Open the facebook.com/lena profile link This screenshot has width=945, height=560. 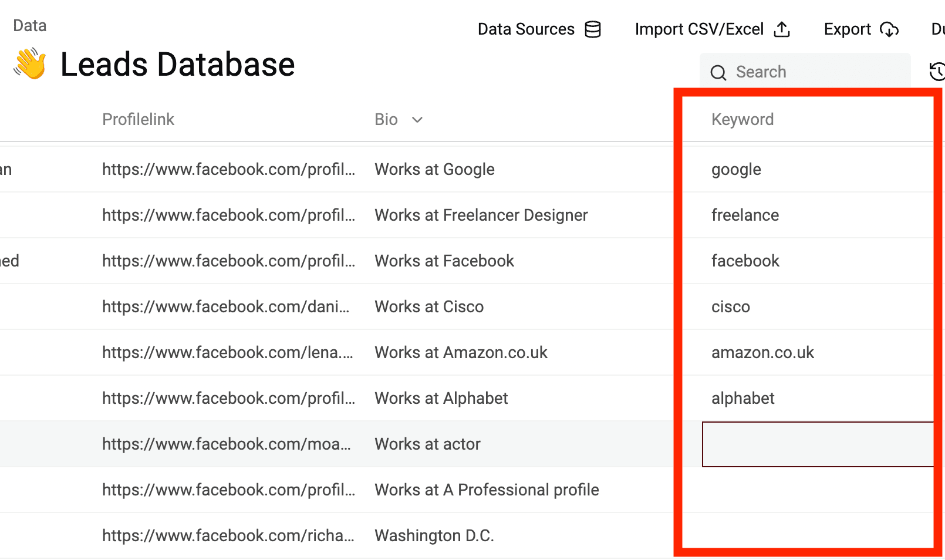point(228,353)
